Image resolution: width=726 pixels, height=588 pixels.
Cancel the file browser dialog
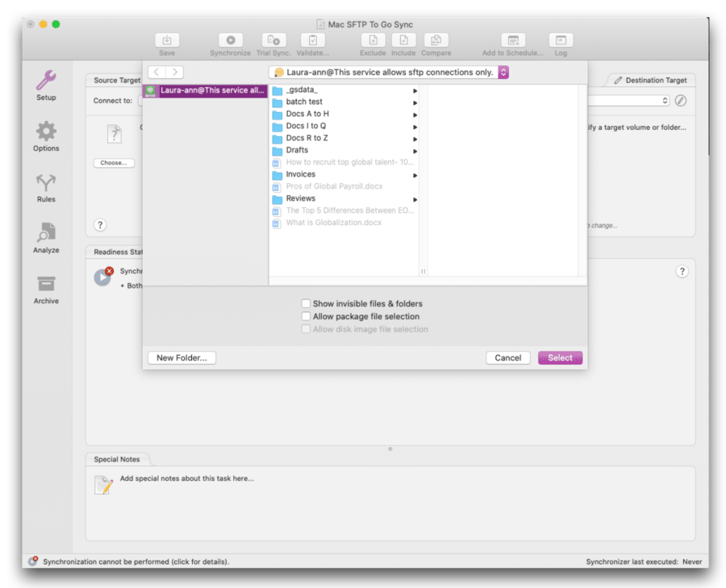(x=508, y=357)
